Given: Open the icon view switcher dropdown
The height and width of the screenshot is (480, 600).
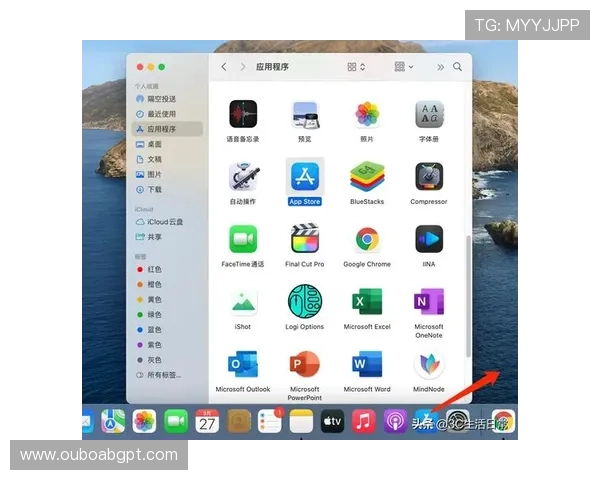Looking at the screenshot, I should pos(356,67).
